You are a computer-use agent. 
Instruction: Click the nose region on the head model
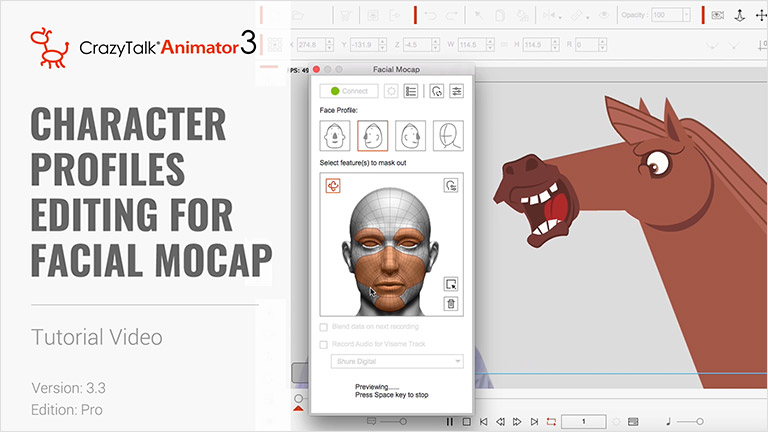[x=390, y=260]
